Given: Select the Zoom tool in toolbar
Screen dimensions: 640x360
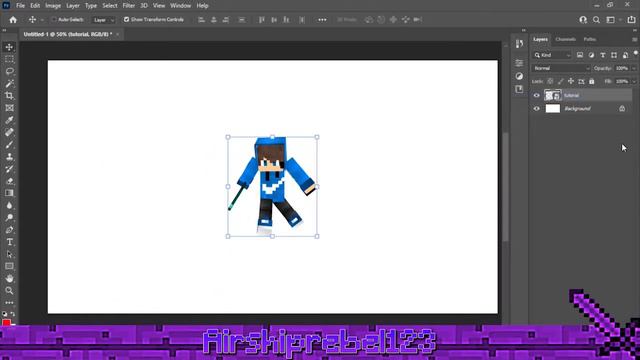Looking at the screenshot, I should click(9, 291).
